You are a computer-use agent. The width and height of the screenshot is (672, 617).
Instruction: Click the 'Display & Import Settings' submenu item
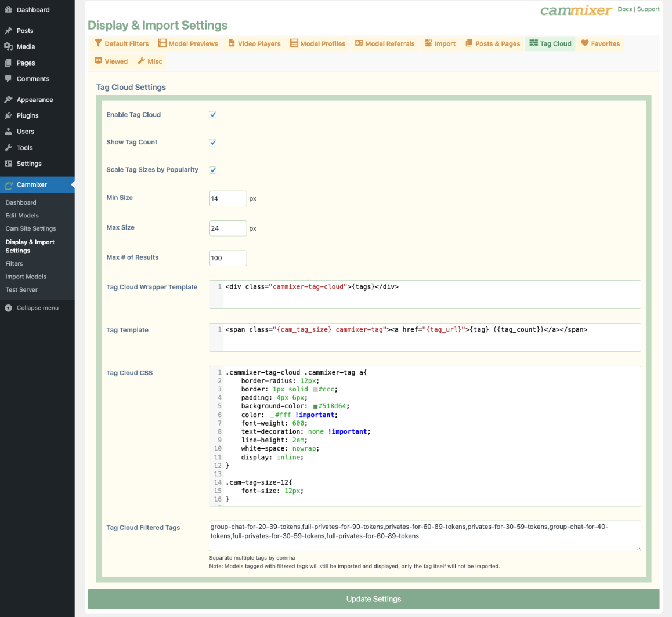pyautogui.click(x=30, y=246)
